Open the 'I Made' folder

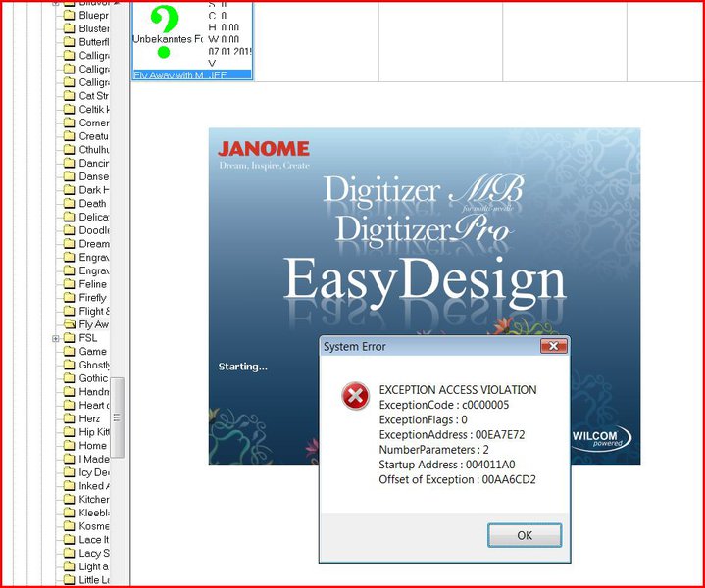(x=93, y=459)
